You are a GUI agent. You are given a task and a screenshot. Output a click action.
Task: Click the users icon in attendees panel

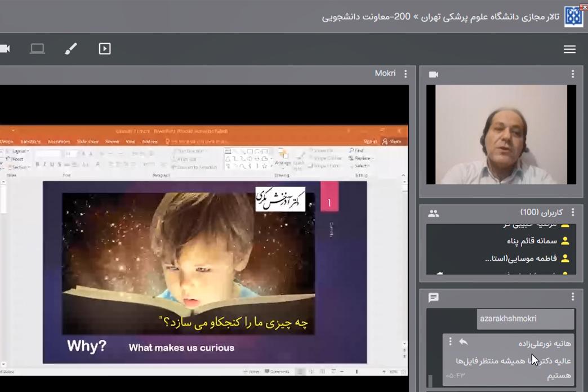coord(433,213)
